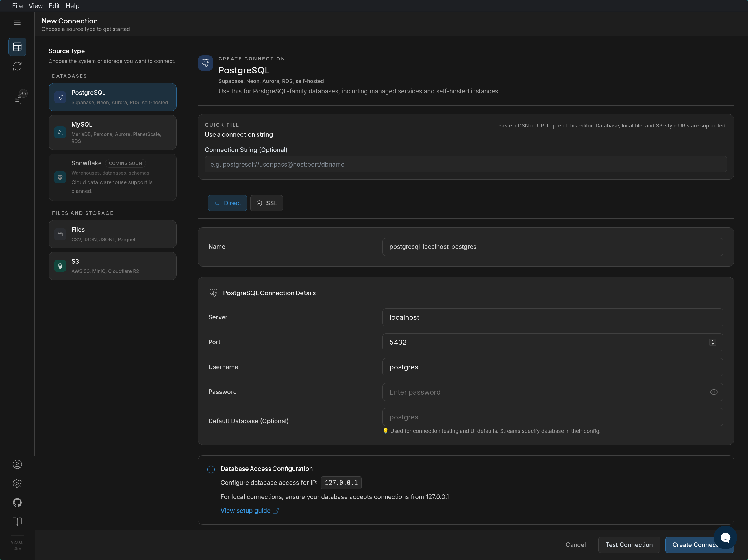Click the Snowflake icon
This screenshot has height=560, width=748.
[x=60, y=177]
